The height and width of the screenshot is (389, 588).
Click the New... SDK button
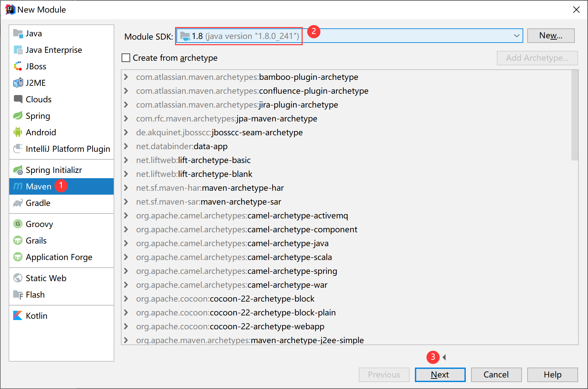tap(551, 36)
